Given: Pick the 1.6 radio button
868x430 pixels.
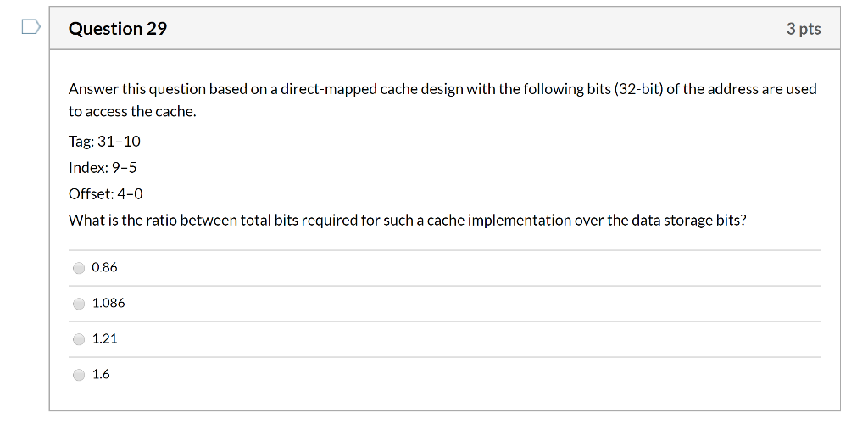Looking at the screenshot, I should click(x=79, y=375).
